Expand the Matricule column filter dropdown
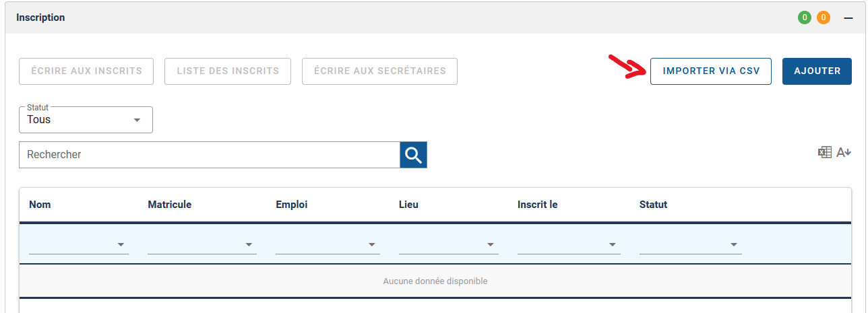868x313 pixels. [201, 244]
